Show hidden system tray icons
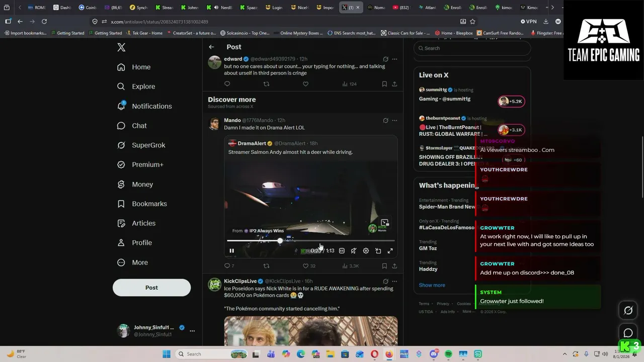644x362 pixels. [x=565, y=354]
